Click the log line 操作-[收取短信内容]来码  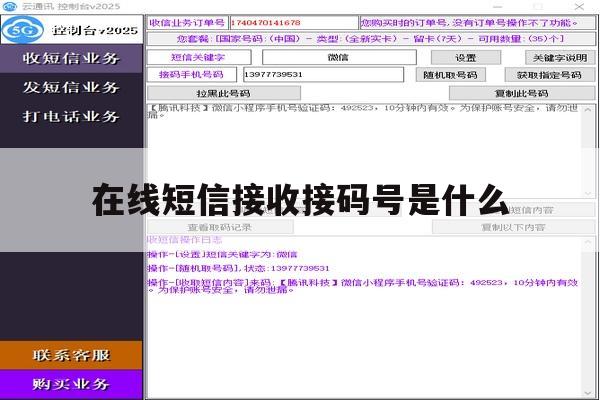tap(363, 286)
